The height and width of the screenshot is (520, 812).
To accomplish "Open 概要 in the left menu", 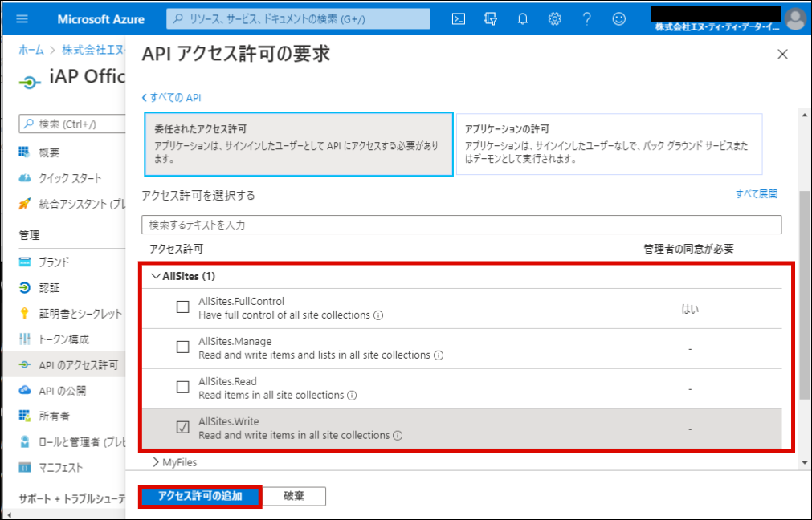I will point(49,152).
